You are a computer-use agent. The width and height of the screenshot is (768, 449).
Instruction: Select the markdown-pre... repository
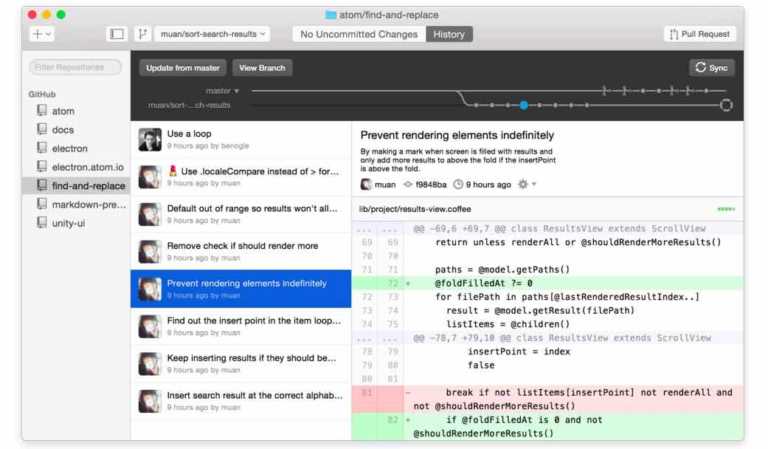[x=76, y=204]
